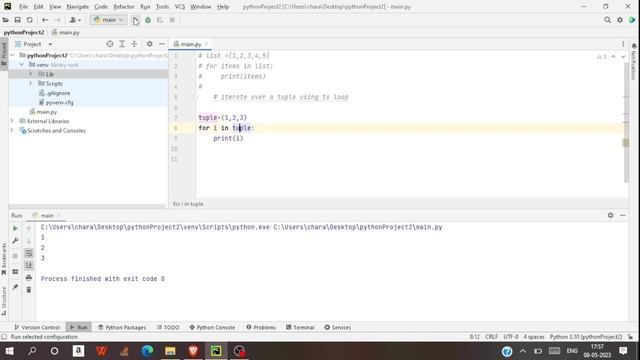Expand External Libraries node

[12, 121]
